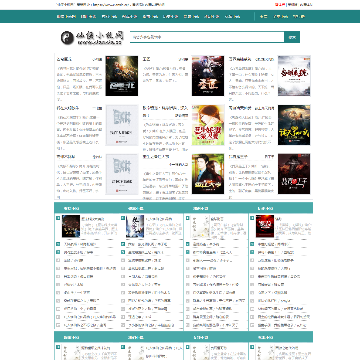Screen dimensions: 360x360
Task: Focus the site search input field
Action: [207, 37]
